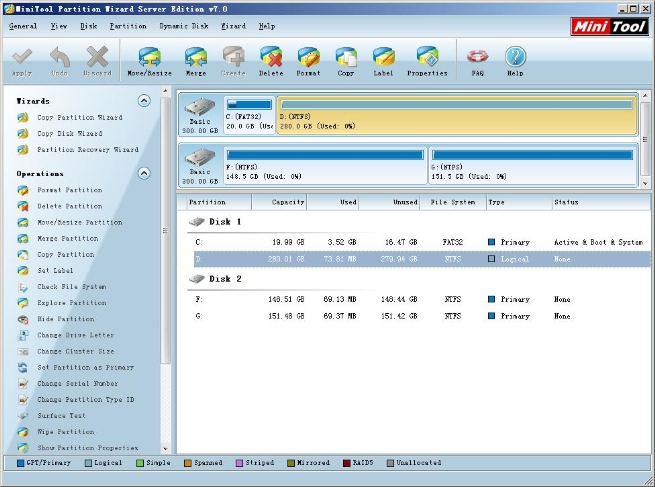Select G: NTFS partition block in disk map

click(533, 165)
